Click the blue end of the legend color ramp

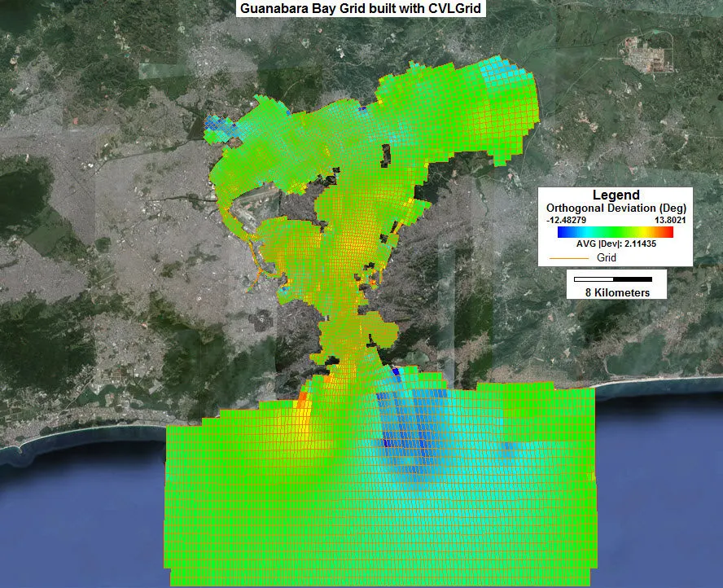click(562, 232)
